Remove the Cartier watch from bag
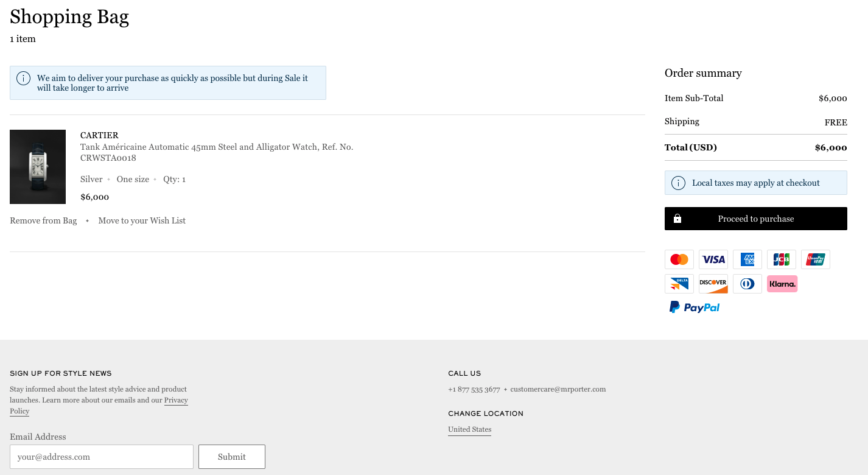Screen dimensions: 868x475 [43, 220]
